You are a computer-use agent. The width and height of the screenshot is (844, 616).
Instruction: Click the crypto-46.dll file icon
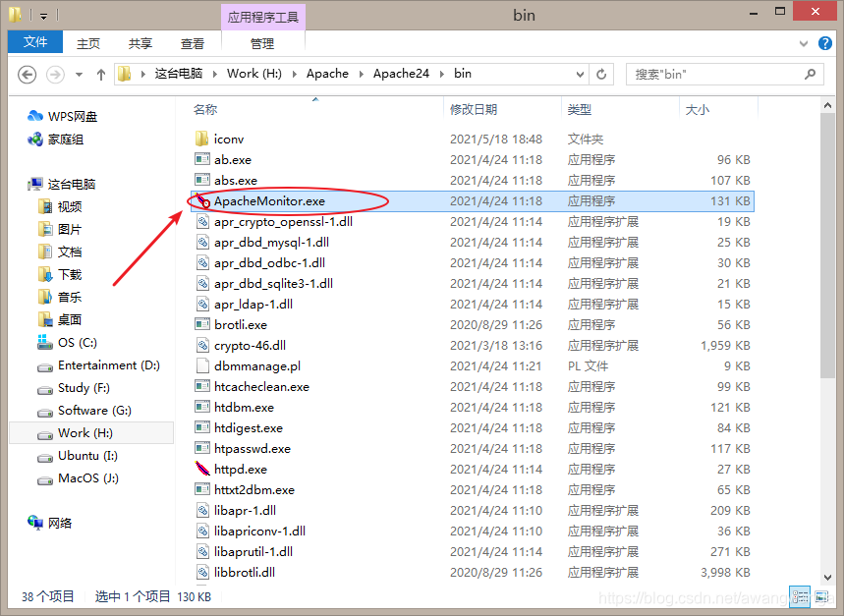(x=202, y=346)
